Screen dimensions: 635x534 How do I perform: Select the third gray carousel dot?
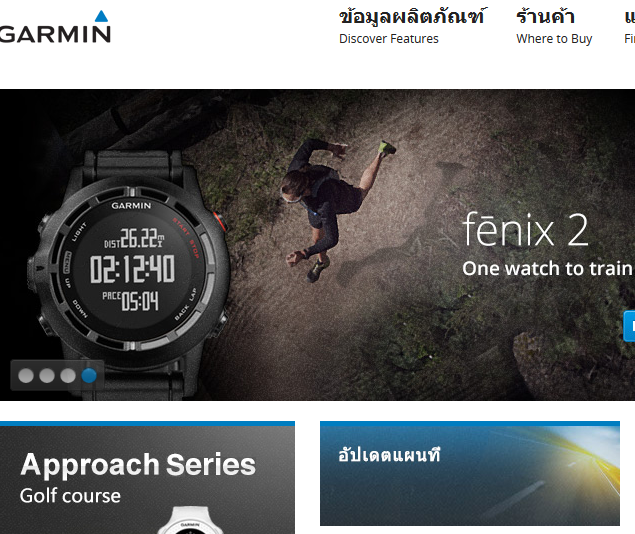coord(68,376)
